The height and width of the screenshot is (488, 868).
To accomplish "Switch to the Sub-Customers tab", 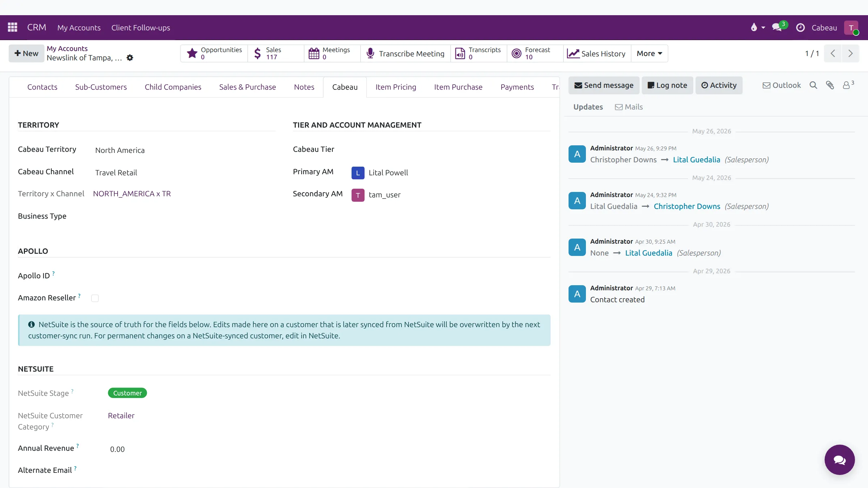I will pyautogui.click(x=101, y=87).
